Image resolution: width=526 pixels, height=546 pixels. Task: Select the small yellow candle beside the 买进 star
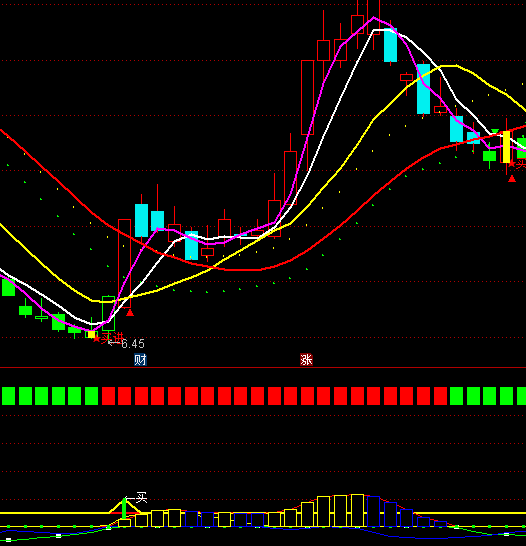[x=92, y=334]
